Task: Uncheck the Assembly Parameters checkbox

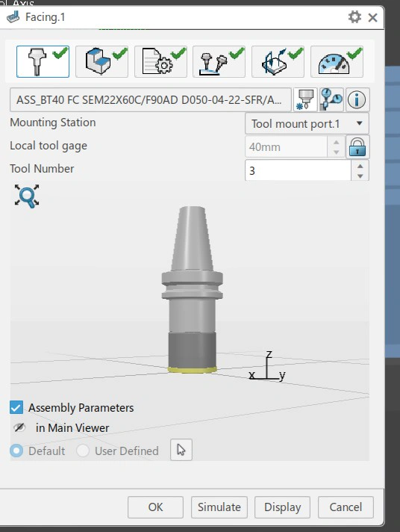Action: (16, 407)
